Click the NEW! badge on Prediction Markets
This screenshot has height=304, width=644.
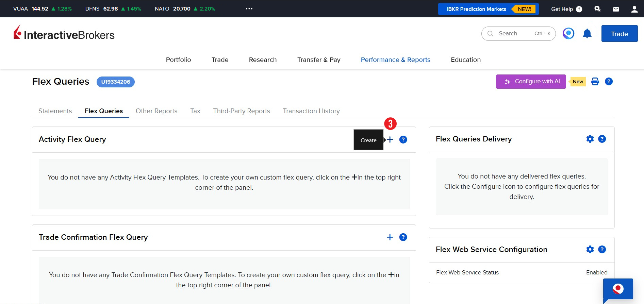pos(525,9)
